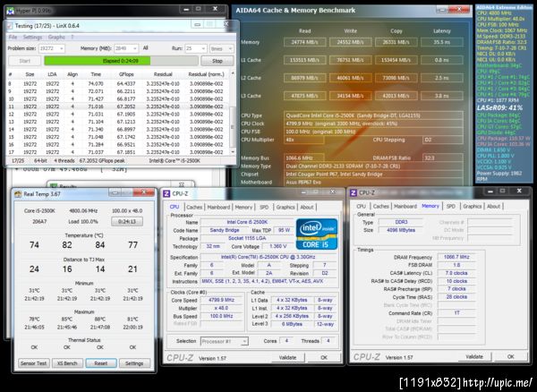Select the CPU tab in CPU-Z Memory window
The width and height of the screenshot is (537, 392).
pyautogui.click(x=362, y=206)
